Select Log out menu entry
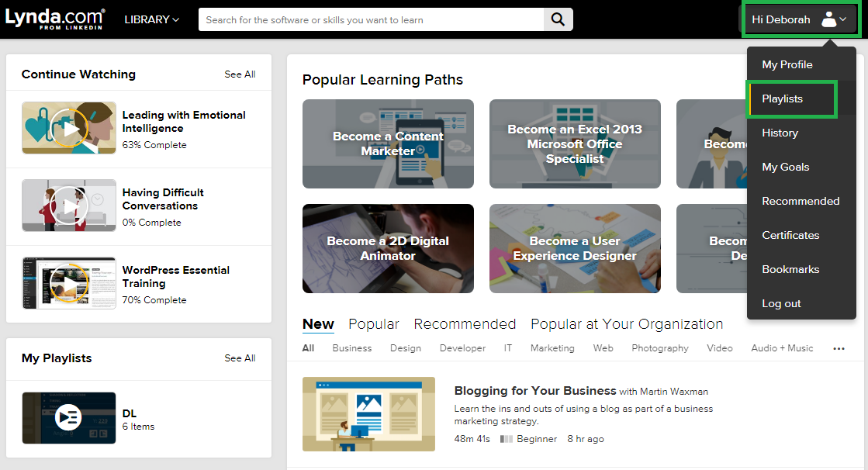Image resolution: width=868 pixels, height=470 pixels. [x=781, y=303]
